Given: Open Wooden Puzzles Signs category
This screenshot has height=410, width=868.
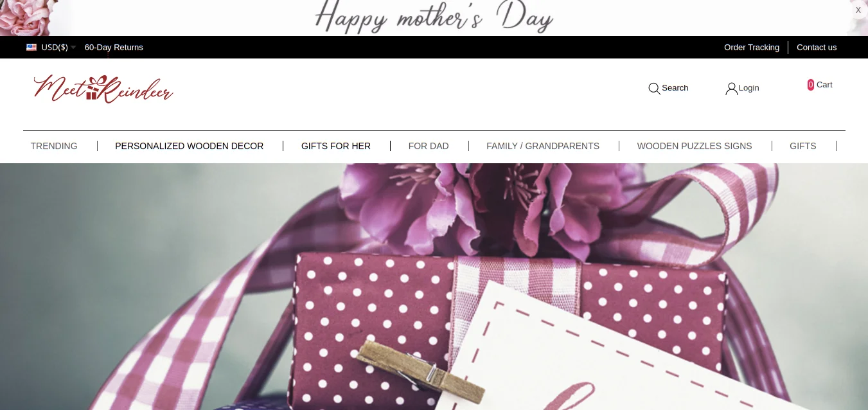Looking at the screenshot, I should tap(695, 146).
